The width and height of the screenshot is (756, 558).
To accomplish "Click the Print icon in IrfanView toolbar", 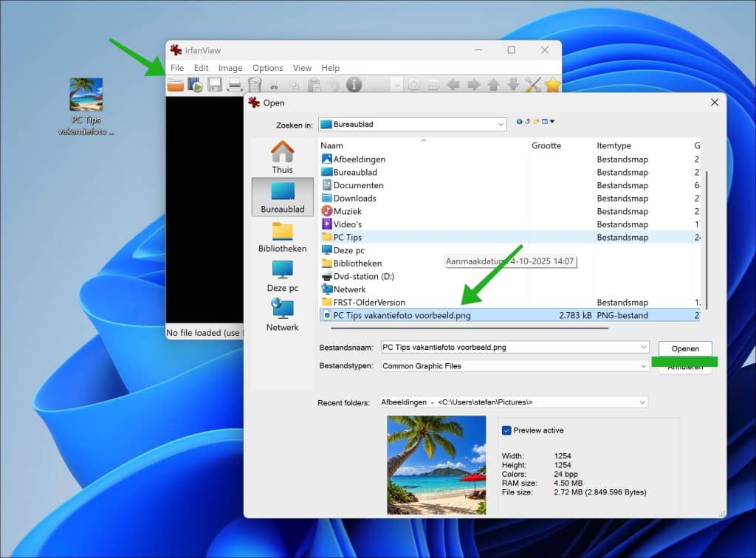I will [234, 85].
